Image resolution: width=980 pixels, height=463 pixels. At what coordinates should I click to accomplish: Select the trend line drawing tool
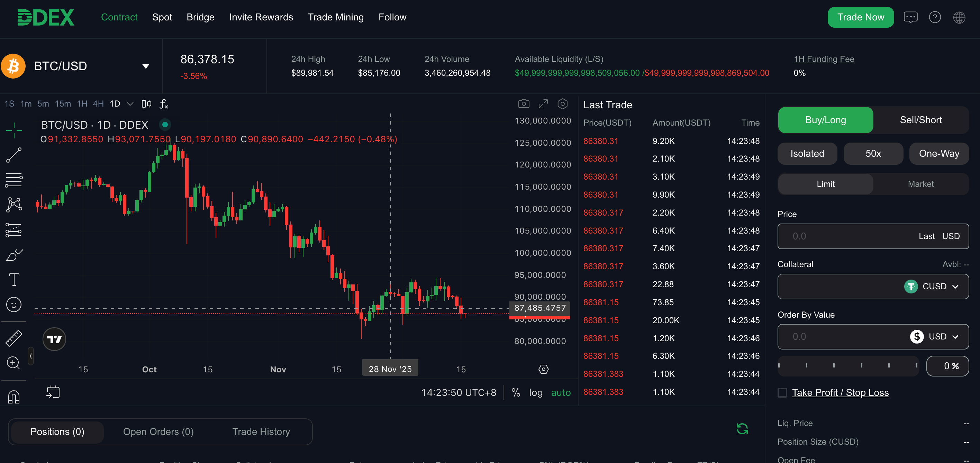[x=14, y=155]
